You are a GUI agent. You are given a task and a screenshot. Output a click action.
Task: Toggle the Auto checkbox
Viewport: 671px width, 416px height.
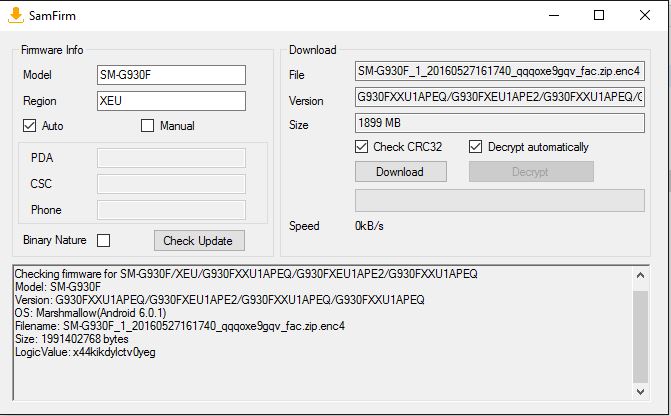tap(30, 126)
